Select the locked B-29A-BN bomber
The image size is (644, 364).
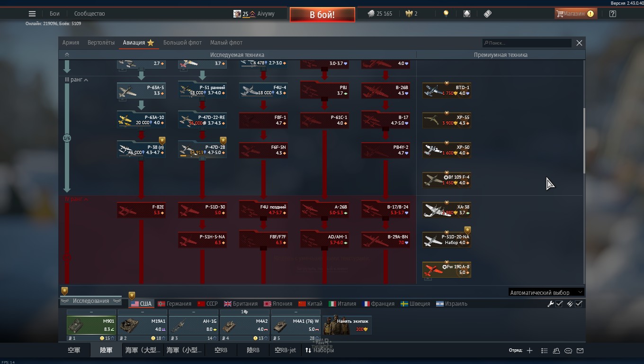[385, 239]
